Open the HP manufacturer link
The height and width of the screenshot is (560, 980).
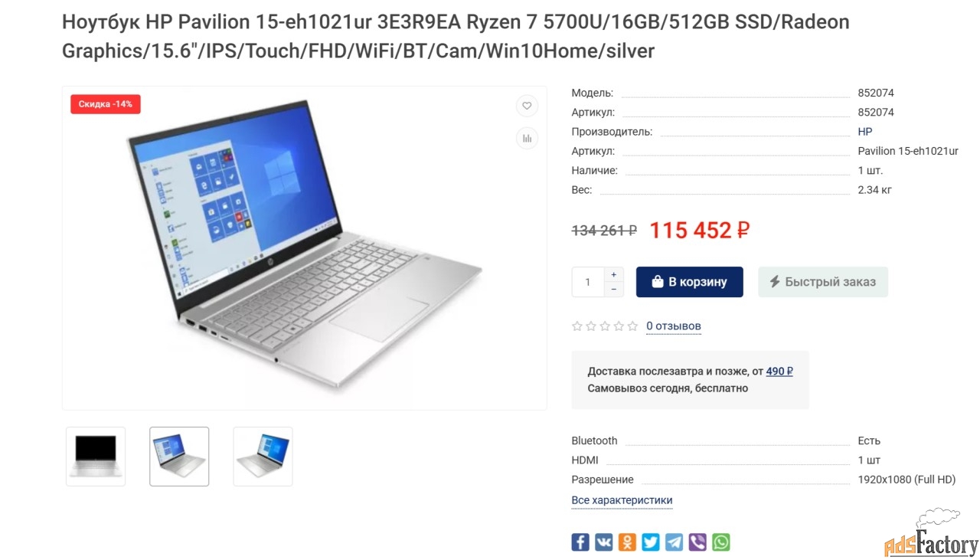(x=865, y=132)
